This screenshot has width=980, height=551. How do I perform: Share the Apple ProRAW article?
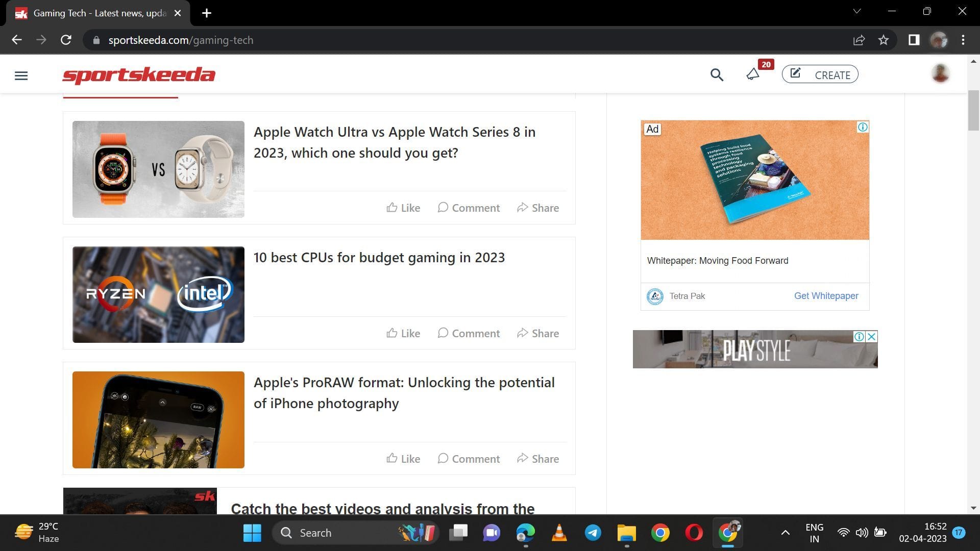(x=537, y=459)
